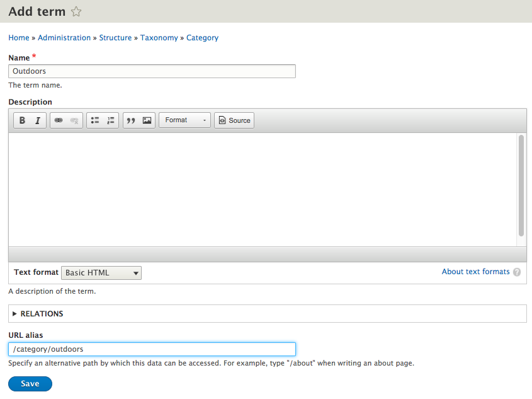Click the 'The term name.' help text

(x=35, y=85)
